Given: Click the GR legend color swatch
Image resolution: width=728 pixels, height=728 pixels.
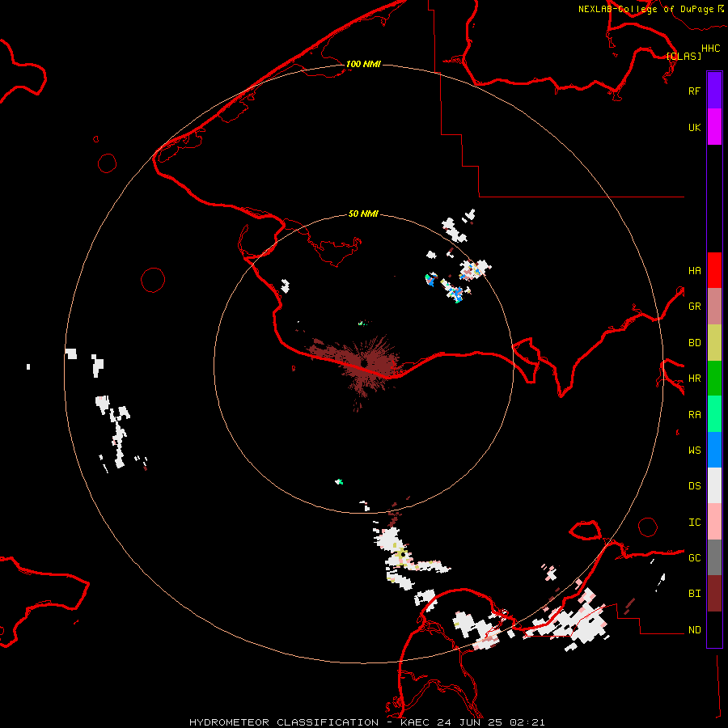Looking at the screenshot, I should click(x=714, y=307).
